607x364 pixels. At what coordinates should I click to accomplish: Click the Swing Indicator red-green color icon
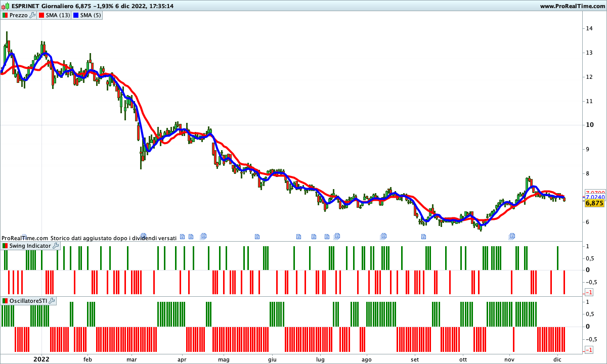(5, 246)
